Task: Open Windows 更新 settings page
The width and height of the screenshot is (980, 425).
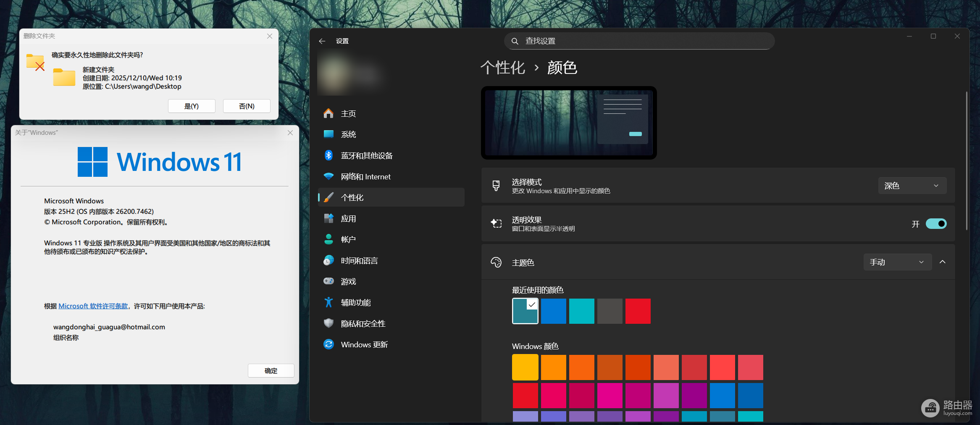Action: 391,344
